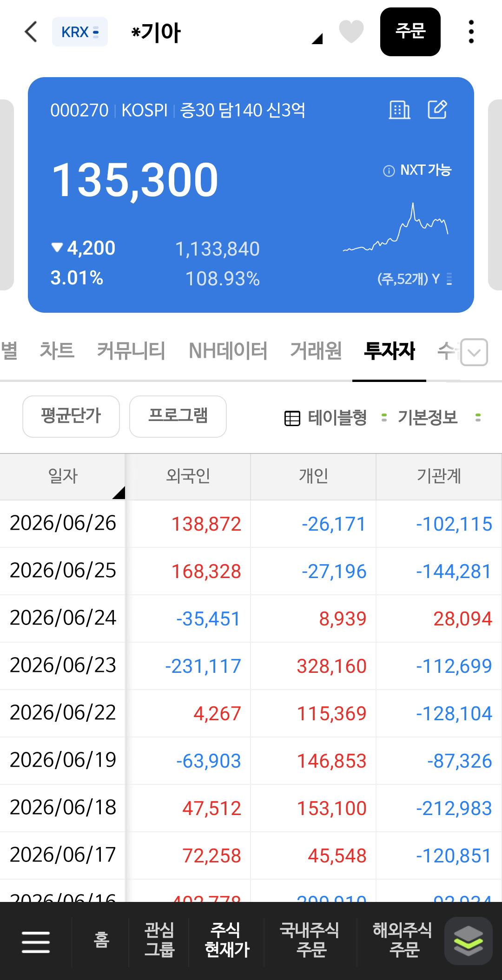Open 해외주식 주문 in bottom bar
The width and height of the screenshot is (502, 980).
click(x=403, y=940)
